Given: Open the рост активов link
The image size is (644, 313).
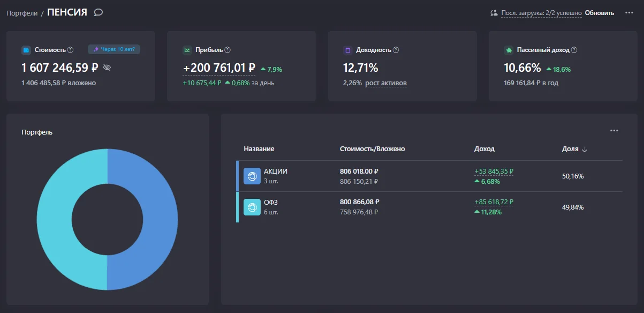Looking at the screenshot, I should (x=386, y=83).
